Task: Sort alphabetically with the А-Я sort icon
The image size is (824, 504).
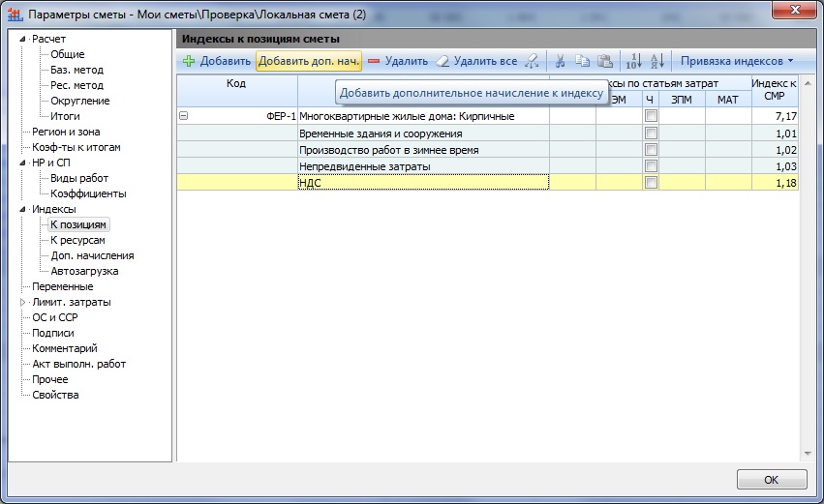Action: (x=657, y=61)
